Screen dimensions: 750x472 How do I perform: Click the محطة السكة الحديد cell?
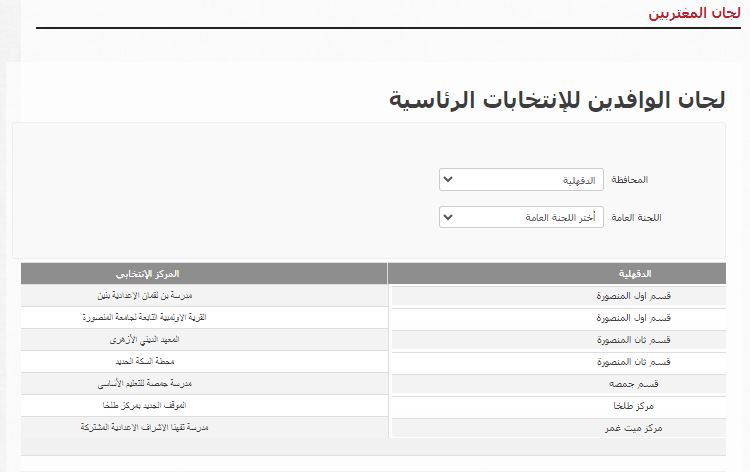coord(204,362)
